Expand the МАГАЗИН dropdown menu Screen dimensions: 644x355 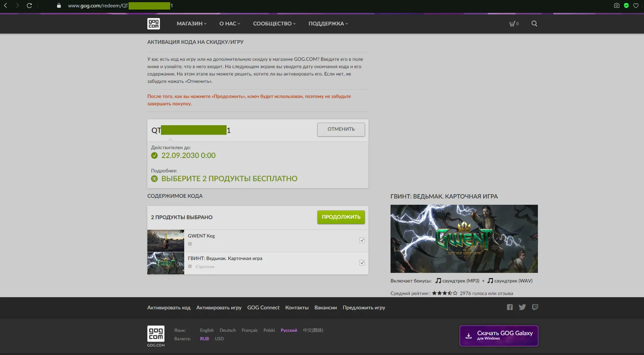click(191, 24)
